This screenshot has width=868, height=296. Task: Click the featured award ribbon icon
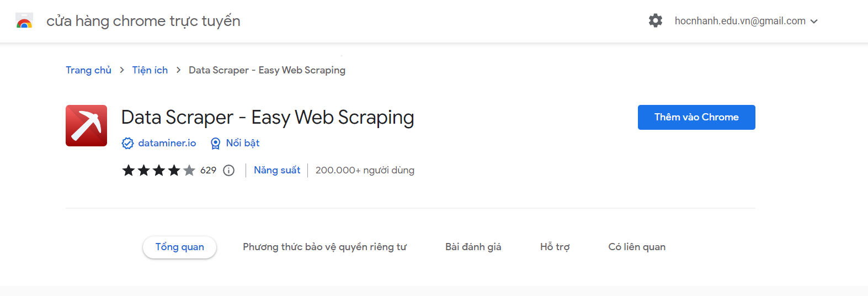coord(216,144)
